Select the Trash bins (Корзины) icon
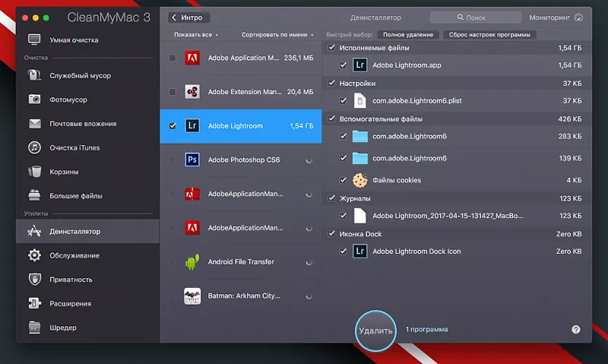608x364 pixels. [34, 172]
